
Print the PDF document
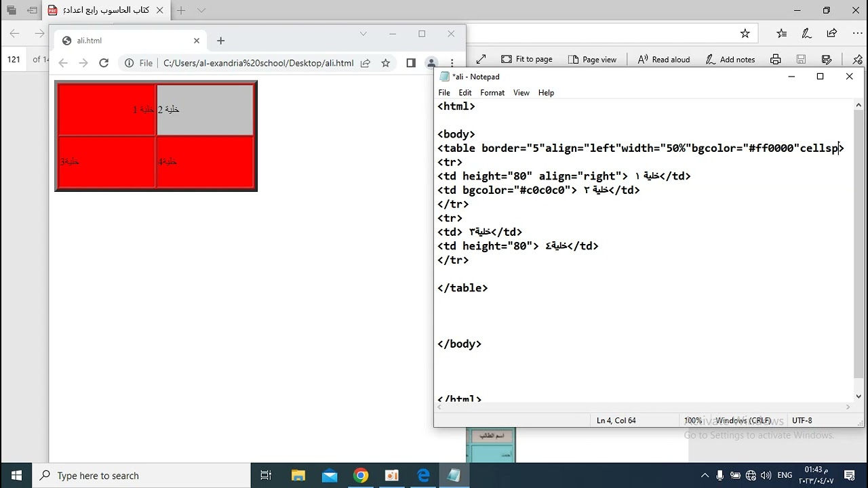pos(776,60)
